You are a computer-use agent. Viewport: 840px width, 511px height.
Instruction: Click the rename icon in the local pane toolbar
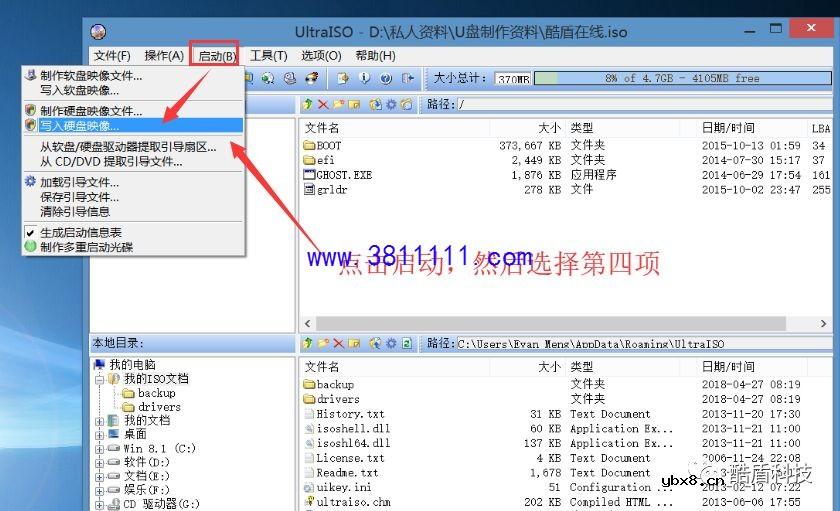click(354, 343)
